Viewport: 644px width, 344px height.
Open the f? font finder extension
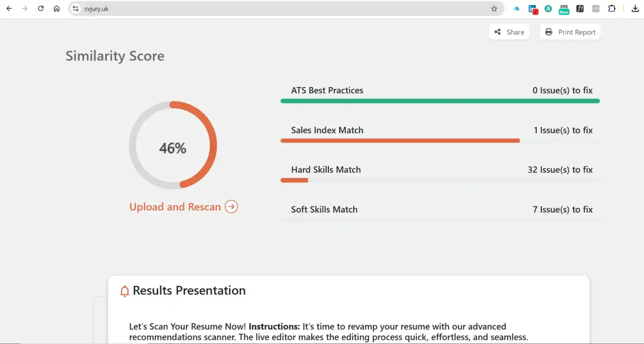(580, 9)
